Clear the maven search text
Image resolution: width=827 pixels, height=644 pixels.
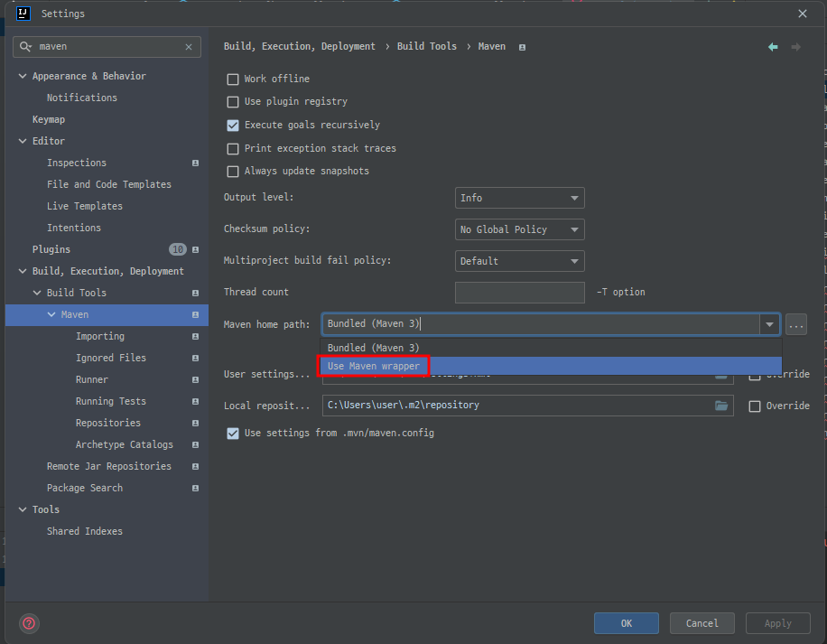tap(189, 47)
